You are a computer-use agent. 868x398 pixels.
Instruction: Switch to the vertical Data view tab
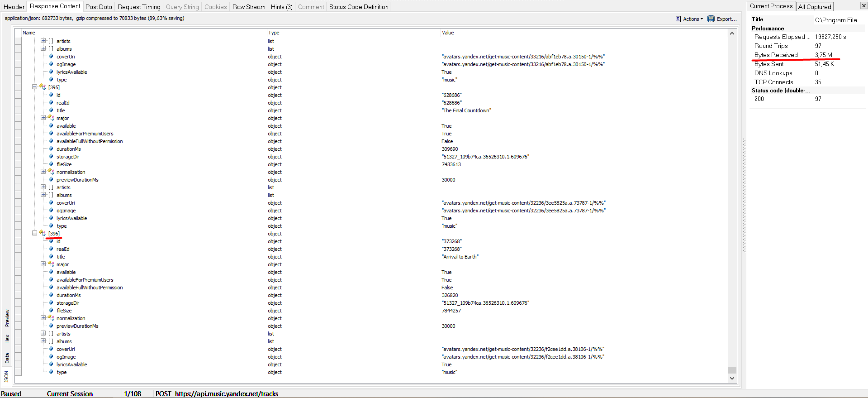(x=7, y=359)
